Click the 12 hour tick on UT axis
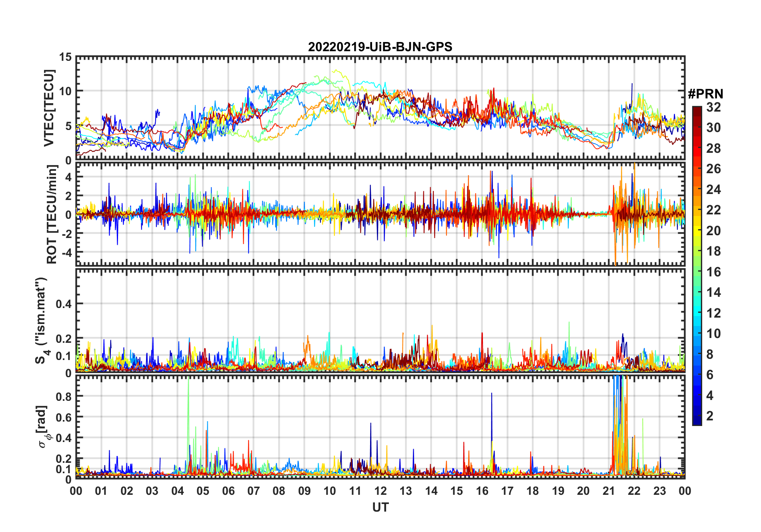 pos(380,491)
